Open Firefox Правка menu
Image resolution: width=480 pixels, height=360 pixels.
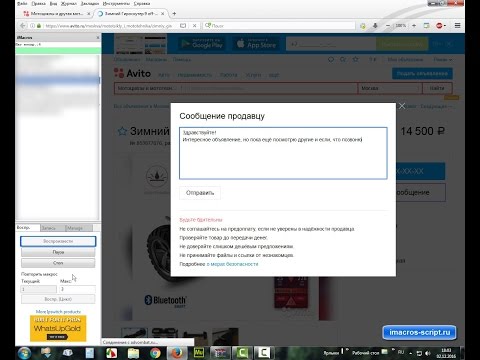(x=38, y=4)
